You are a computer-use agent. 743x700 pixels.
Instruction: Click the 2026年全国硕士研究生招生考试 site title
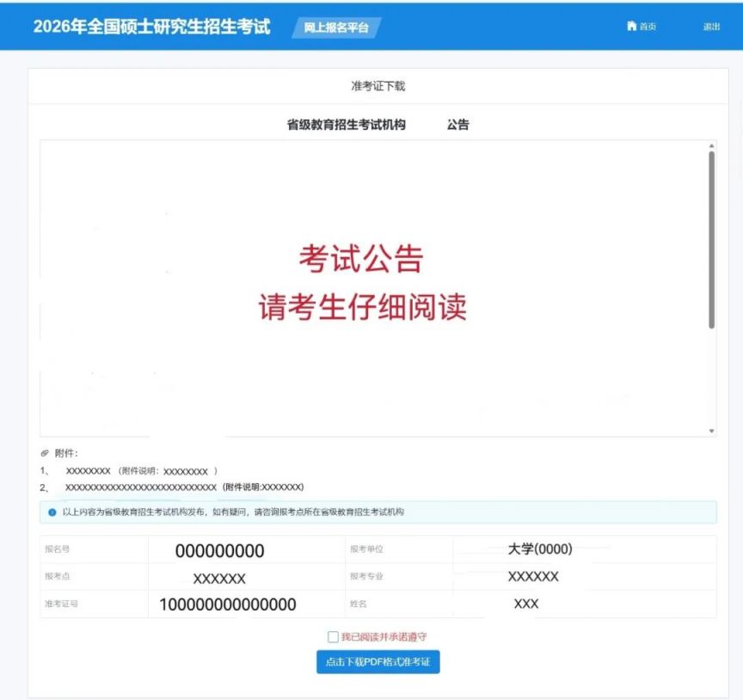150,27
